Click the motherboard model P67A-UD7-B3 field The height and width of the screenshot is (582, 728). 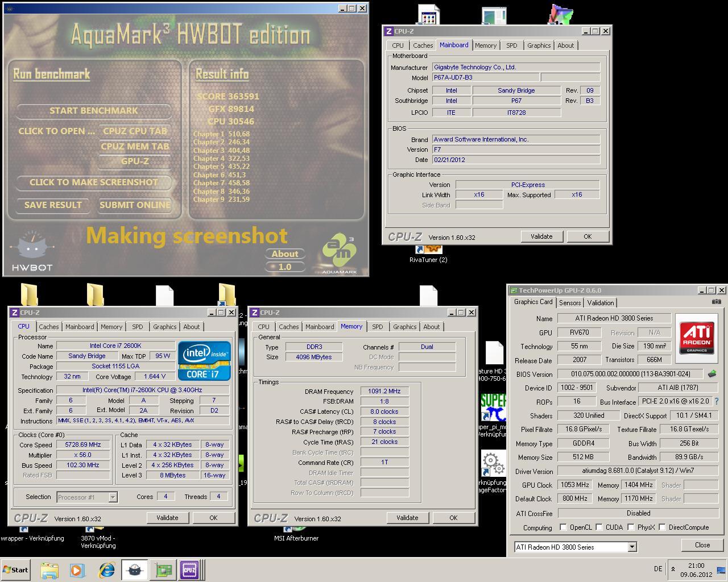(x=486, y=77)
